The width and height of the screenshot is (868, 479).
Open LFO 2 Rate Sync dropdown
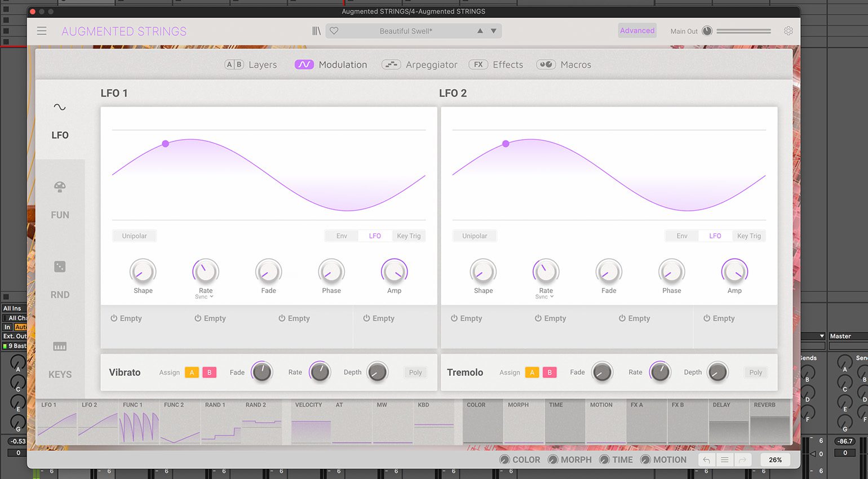[544, 297]
